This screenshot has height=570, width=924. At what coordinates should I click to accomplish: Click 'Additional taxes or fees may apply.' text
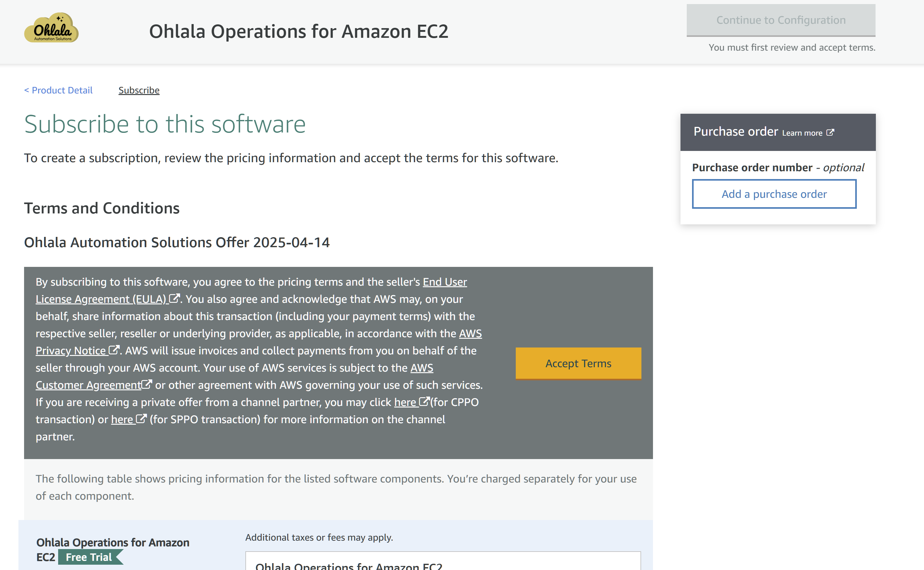coord(319,537)
